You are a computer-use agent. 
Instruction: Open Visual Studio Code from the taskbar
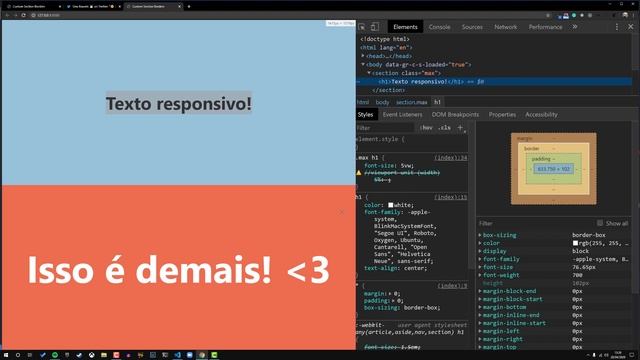coord(178,355)
